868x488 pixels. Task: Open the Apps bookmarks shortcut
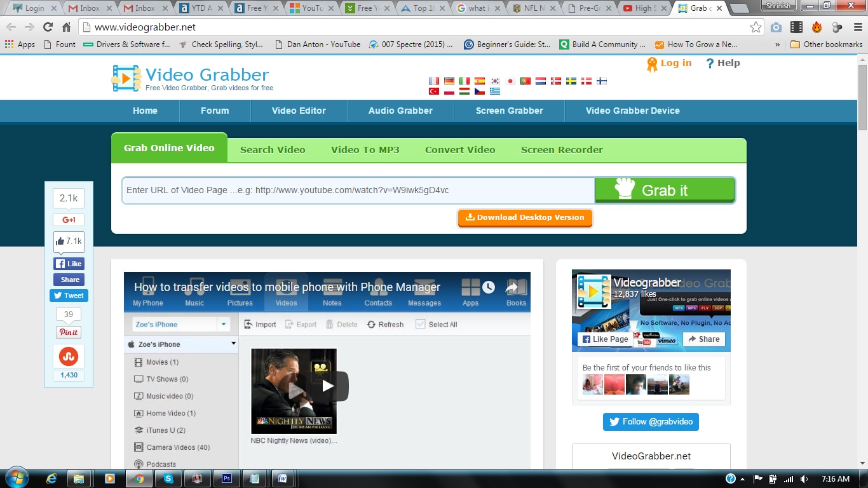(20, 44)
